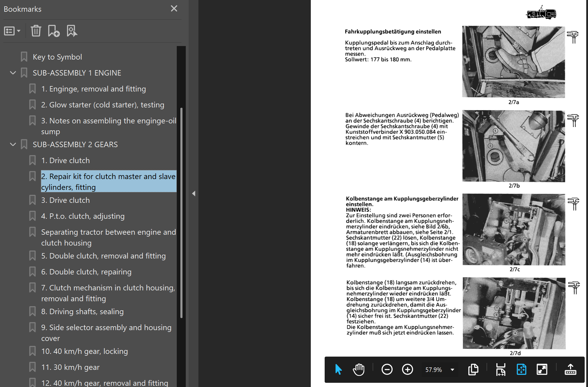Select Repair kit for clutch cylinders bookmark
Screen dimensions: 588x387
coord(109,181)
